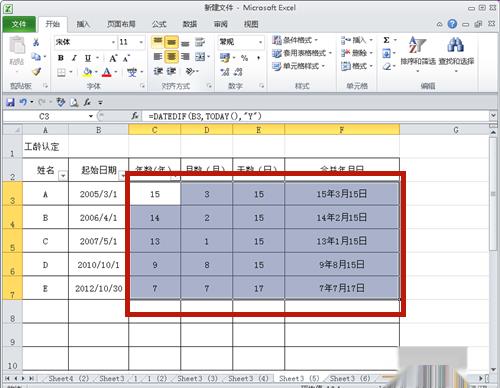Toggle Bold formatting
500x388 pixels.
pos(61,58)
